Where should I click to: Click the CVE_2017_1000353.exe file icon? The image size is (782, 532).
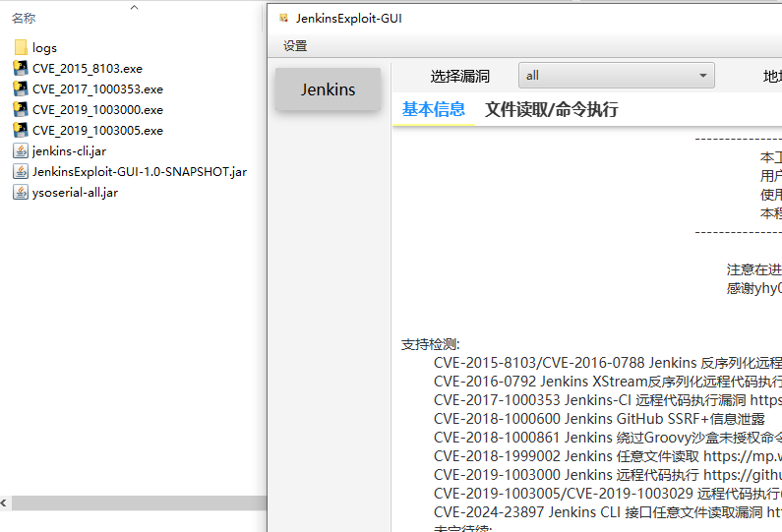[21, 89]
